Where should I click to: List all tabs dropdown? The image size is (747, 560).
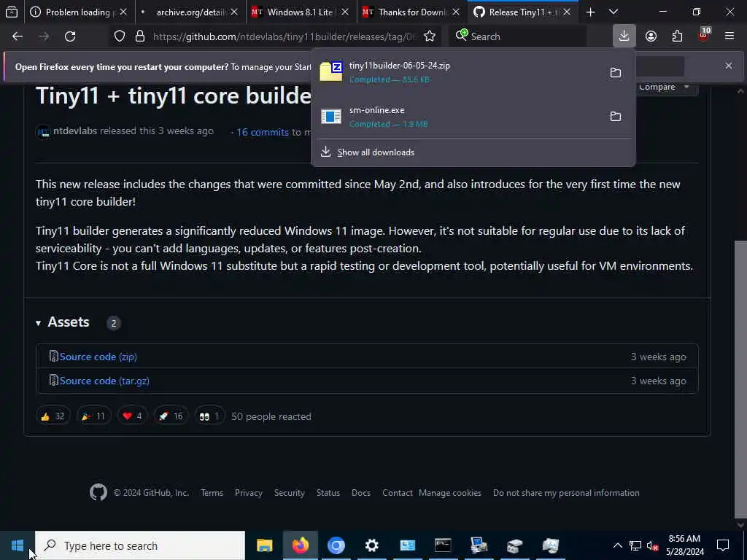click(614, 12)
